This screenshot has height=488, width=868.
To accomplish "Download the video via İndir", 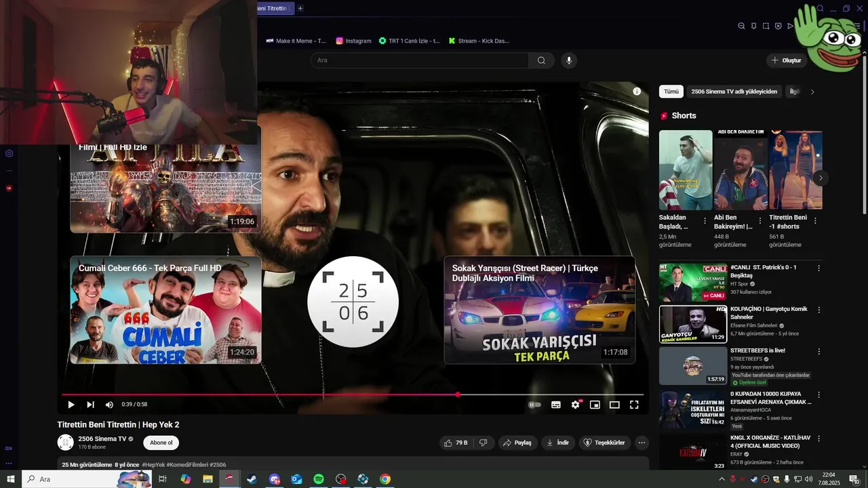I will tap(558, 443).
